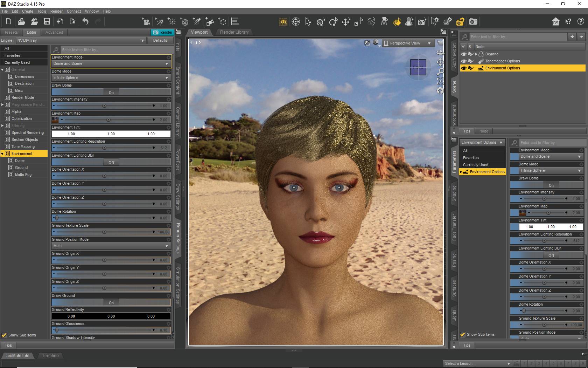This screenshot has width=588, height=368.
Task: Click the front face of the view cube
Action: pos(418,67)
